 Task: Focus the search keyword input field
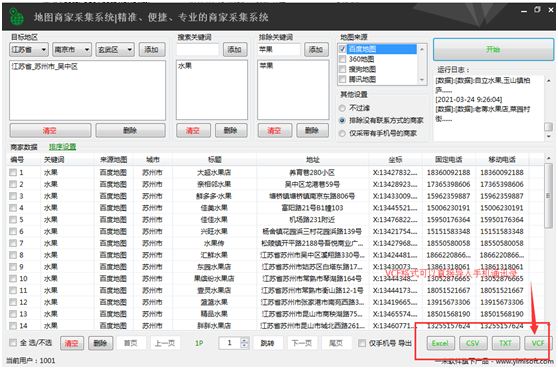(x=198, y=49)
